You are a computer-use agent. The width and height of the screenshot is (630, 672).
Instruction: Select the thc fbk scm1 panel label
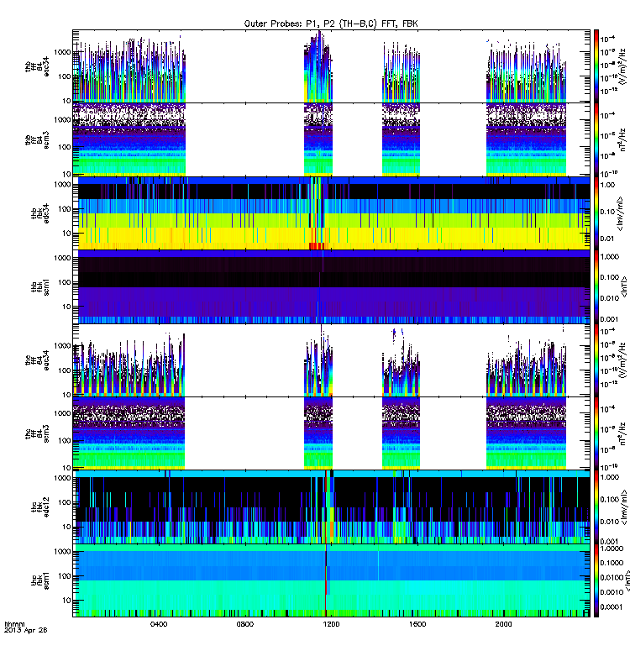point(40,580)
